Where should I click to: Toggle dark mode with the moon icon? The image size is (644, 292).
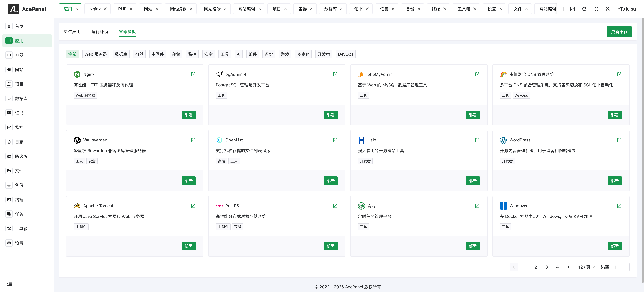(608, 9)
